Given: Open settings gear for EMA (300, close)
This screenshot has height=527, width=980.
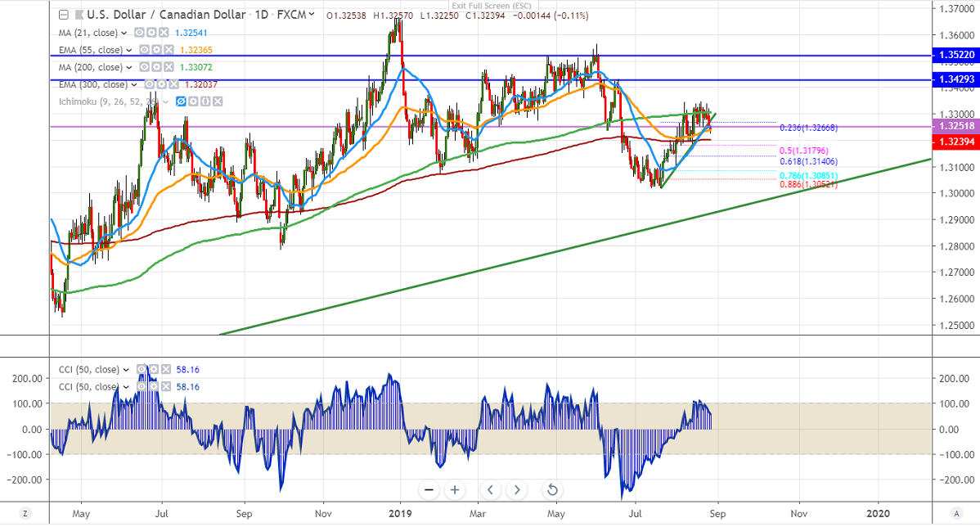Looking at the screenshot, I should [x=161, y=84].
